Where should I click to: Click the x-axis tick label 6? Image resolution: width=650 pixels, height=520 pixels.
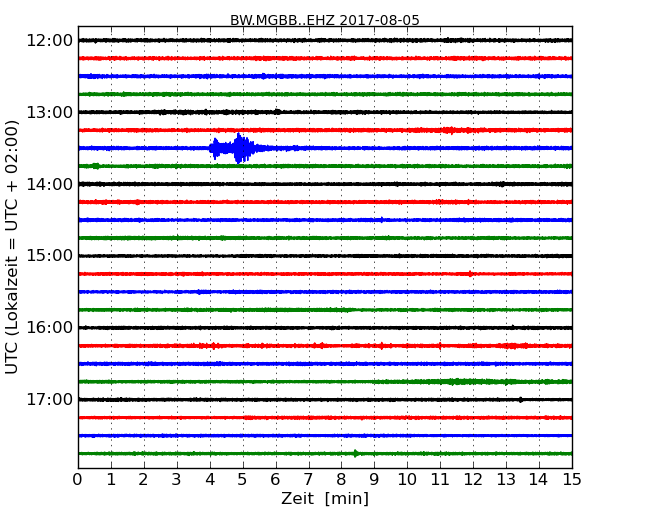(276, 480)
